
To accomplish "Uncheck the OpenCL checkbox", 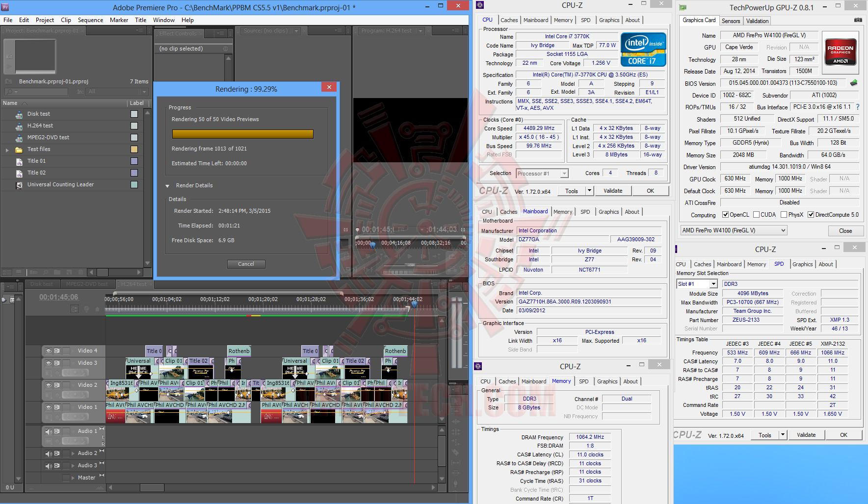I will [725, 215].
